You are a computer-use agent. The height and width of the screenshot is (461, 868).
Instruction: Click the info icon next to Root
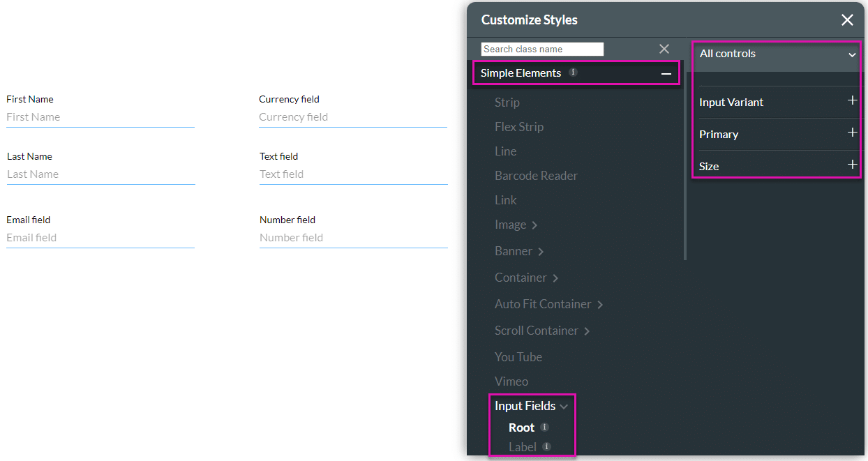point(544,427)
